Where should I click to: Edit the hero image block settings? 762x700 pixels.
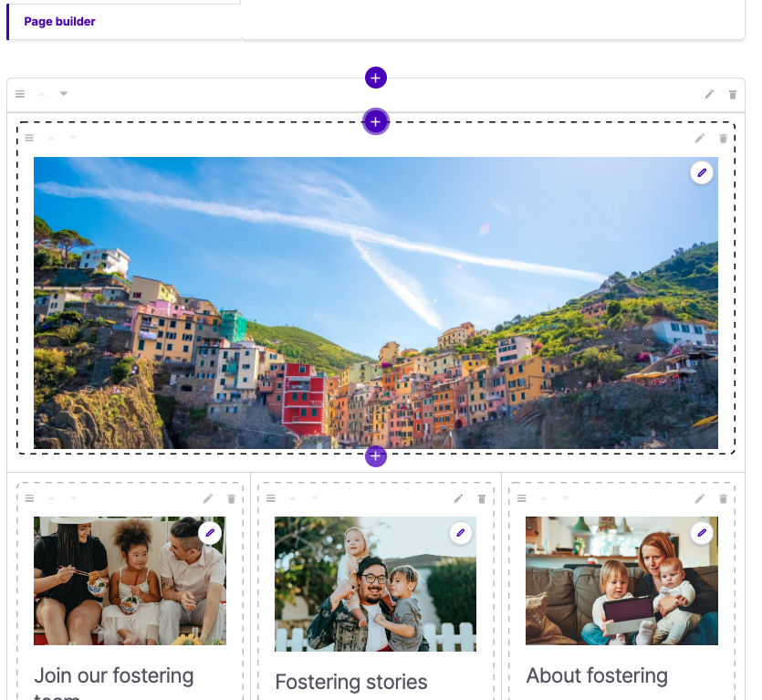point(700,138)
